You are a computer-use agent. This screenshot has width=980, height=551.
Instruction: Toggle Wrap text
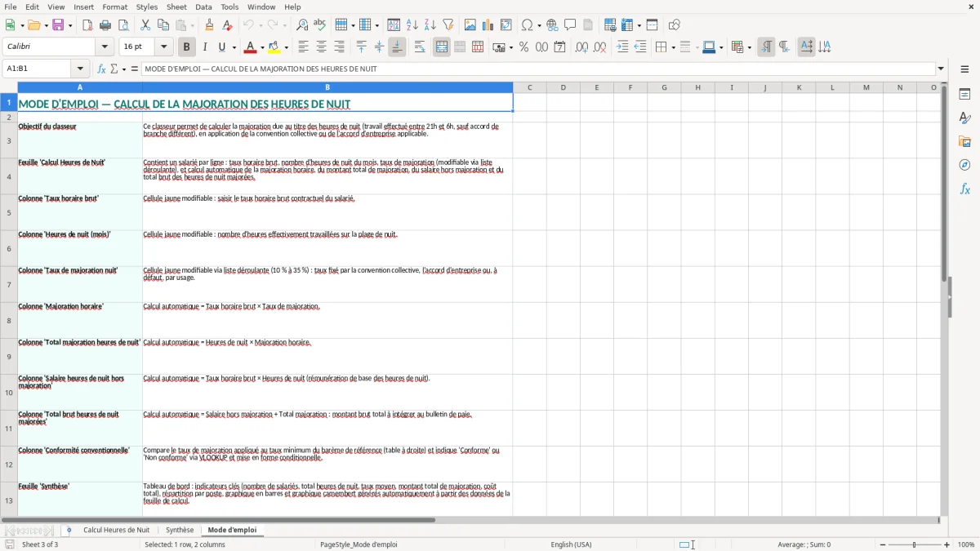pos(420,47)
